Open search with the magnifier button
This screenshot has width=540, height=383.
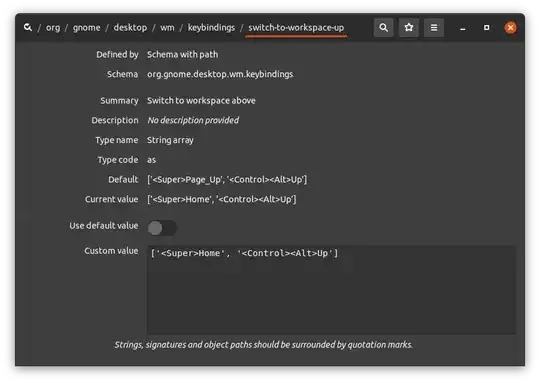[x=384, y=28]
